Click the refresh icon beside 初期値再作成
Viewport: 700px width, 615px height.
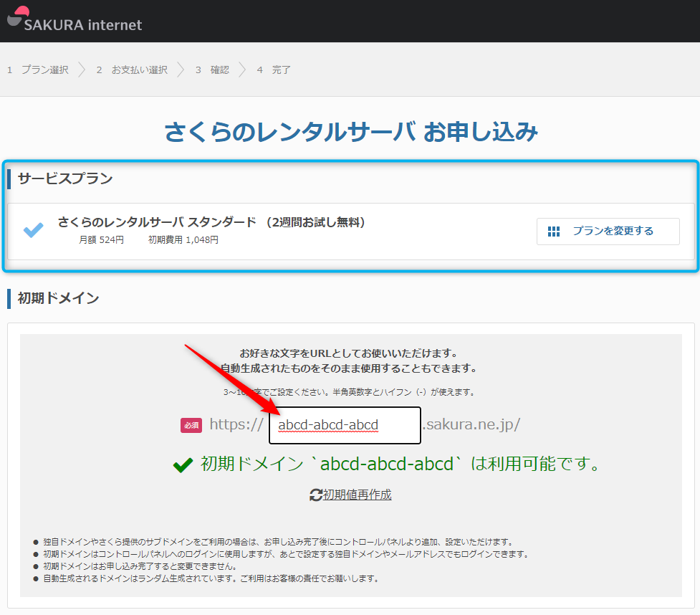coord(316,495)
